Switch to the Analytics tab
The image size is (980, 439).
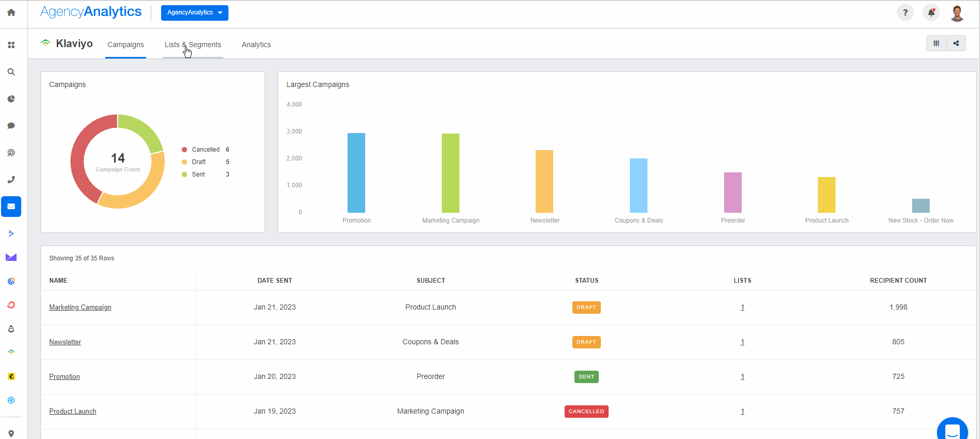pyautogui.click(x=256, y=45)
